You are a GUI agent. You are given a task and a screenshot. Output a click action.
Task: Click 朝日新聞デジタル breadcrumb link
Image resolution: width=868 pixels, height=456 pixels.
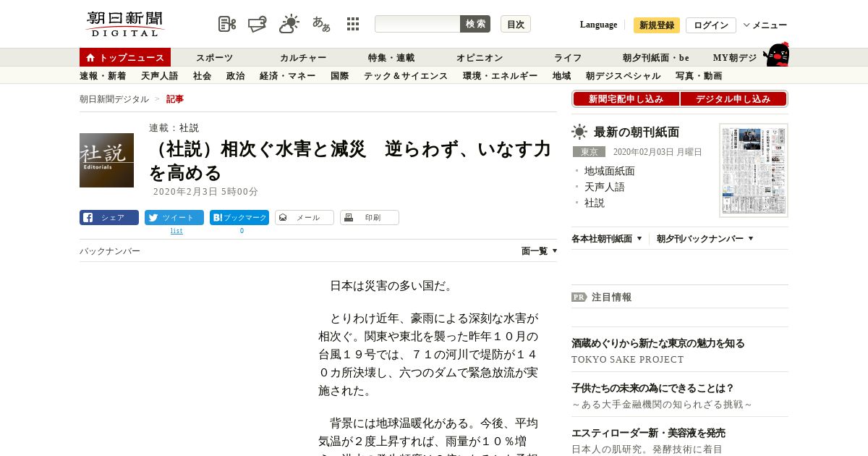point(114,99)
